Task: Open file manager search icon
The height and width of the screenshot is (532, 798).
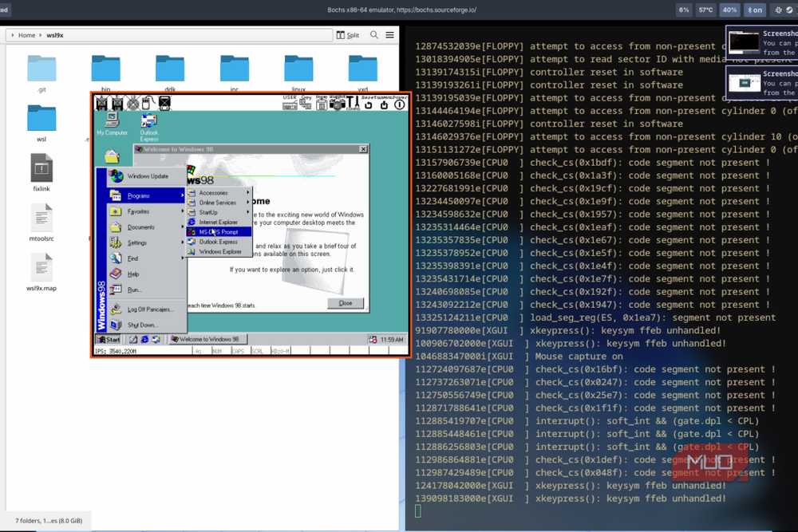Action: [x=374, y=34]
